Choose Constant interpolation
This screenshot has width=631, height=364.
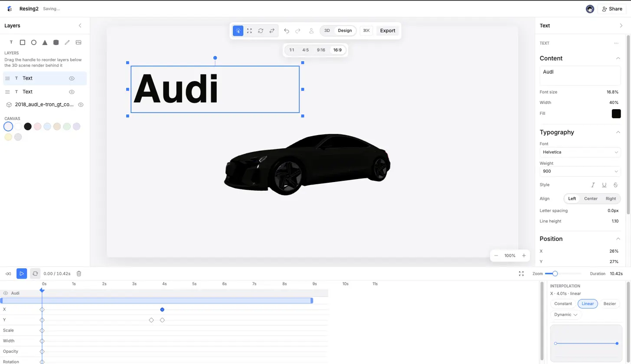(x=563, y=304)
